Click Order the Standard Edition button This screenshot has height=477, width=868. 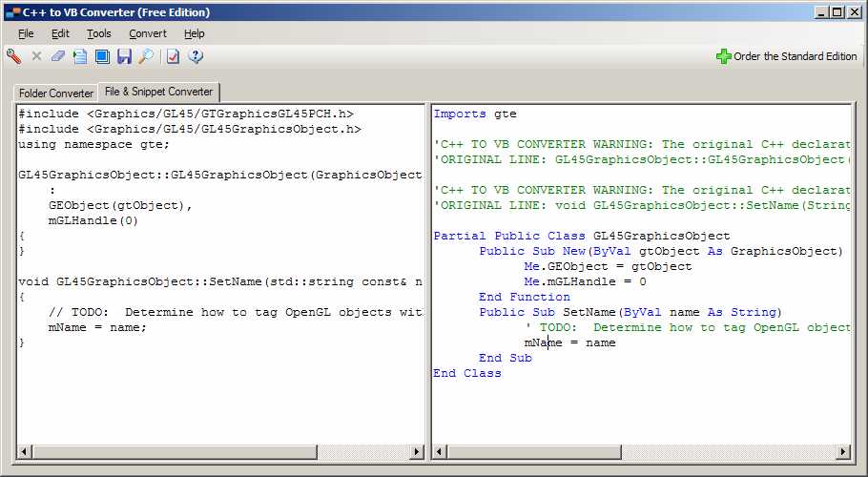pos(787,56)
